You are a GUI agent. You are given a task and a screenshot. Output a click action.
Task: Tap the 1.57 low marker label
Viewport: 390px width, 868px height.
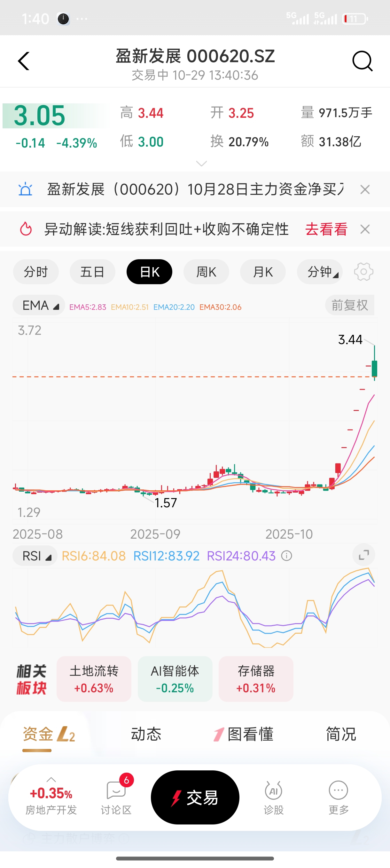[x=166, y=503]
